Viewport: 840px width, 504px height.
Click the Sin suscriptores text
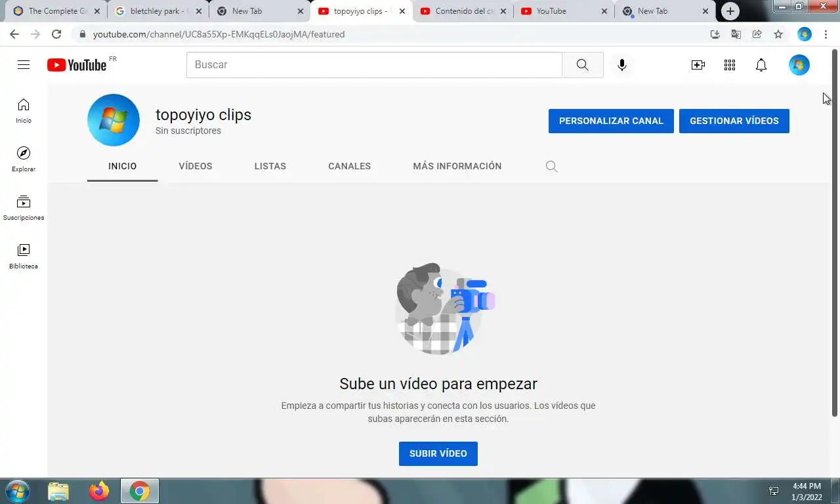click(188, 131)
